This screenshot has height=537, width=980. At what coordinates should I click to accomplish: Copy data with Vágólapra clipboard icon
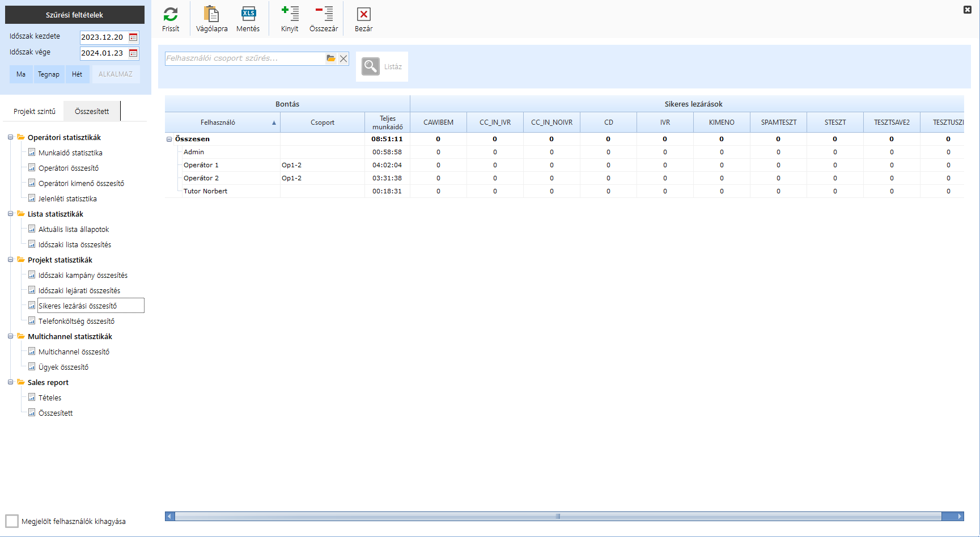211,14
